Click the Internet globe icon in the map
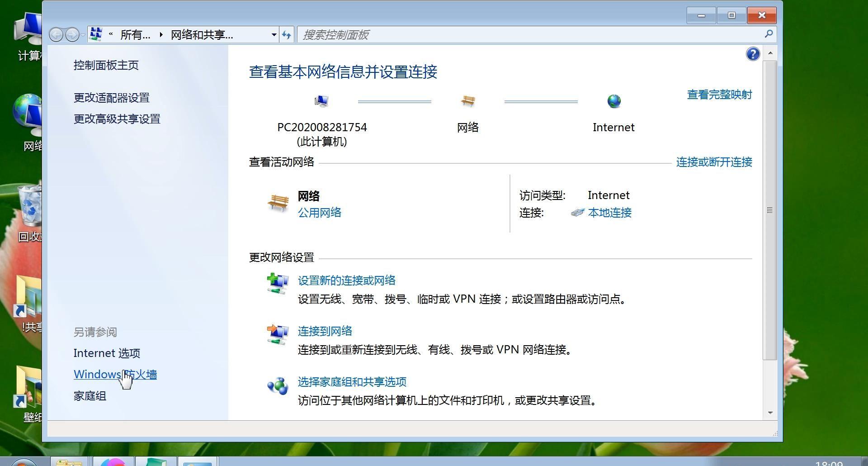This screenshot has height=466, width=868. pyautogui.click(x=614, y=101)
